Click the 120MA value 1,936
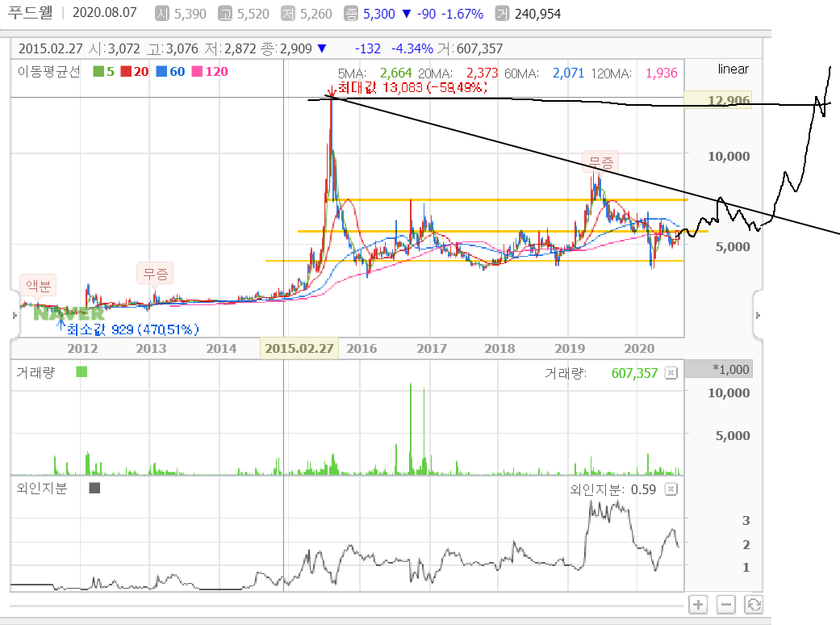Image resolution: width=840 pixels, height=625 pixels. click(662, 73)
